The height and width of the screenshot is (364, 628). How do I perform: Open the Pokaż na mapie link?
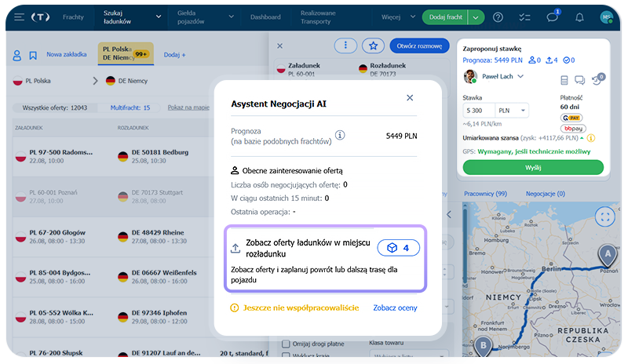(188, 107)
